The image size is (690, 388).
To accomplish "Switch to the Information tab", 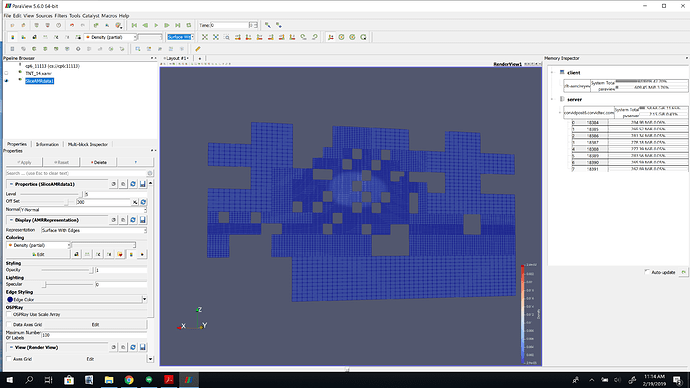I will 47,144.
